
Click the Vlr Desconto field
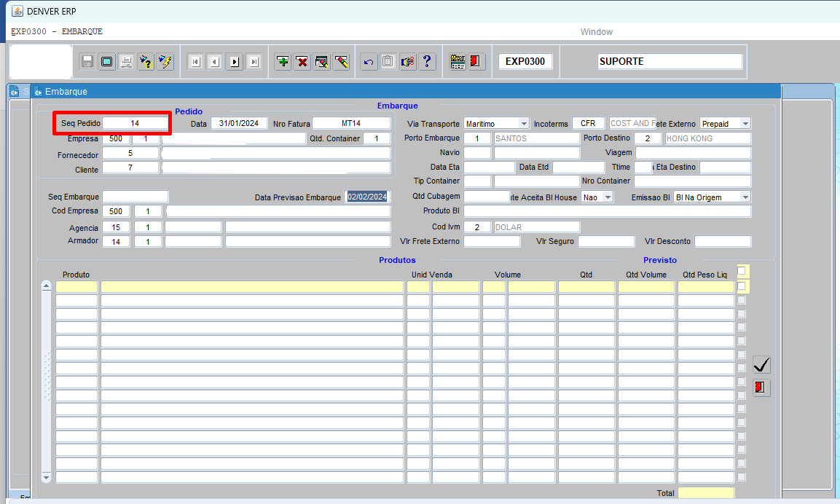click(x=723, y=242)
